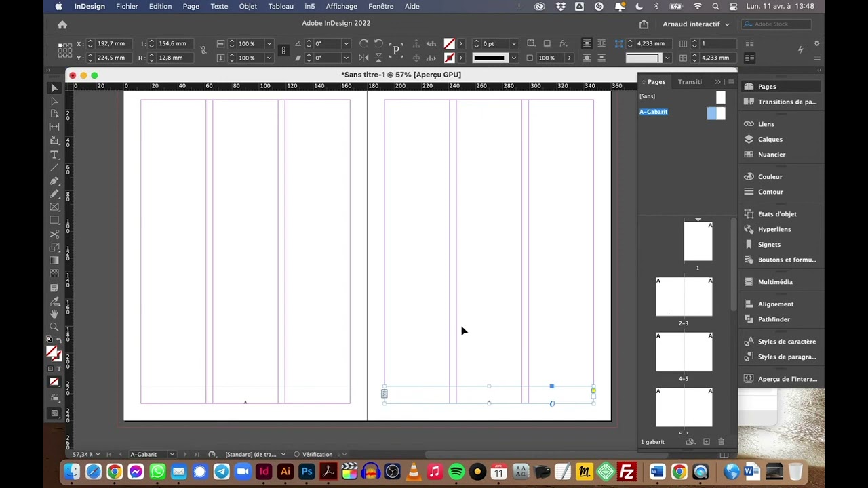868x488 pixels.
Task: Create new page icon in Pages panel
Action: (x=706, y=442)
